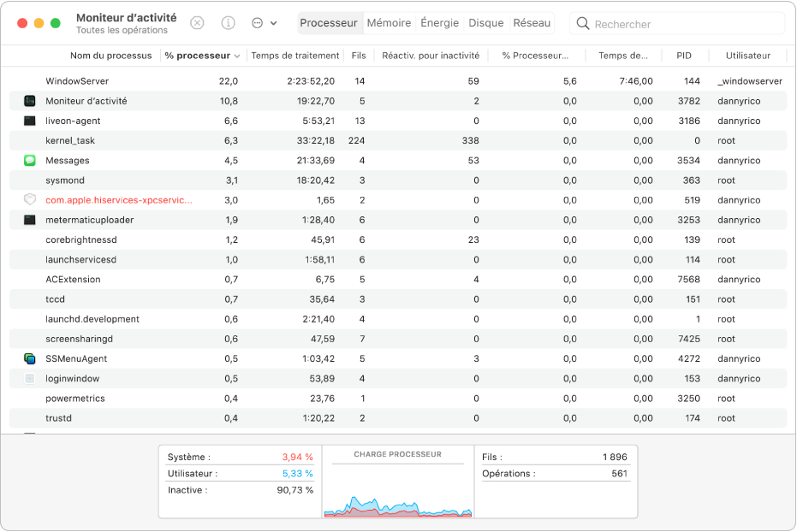Select the trustd process row

click(x=398, y=418)
